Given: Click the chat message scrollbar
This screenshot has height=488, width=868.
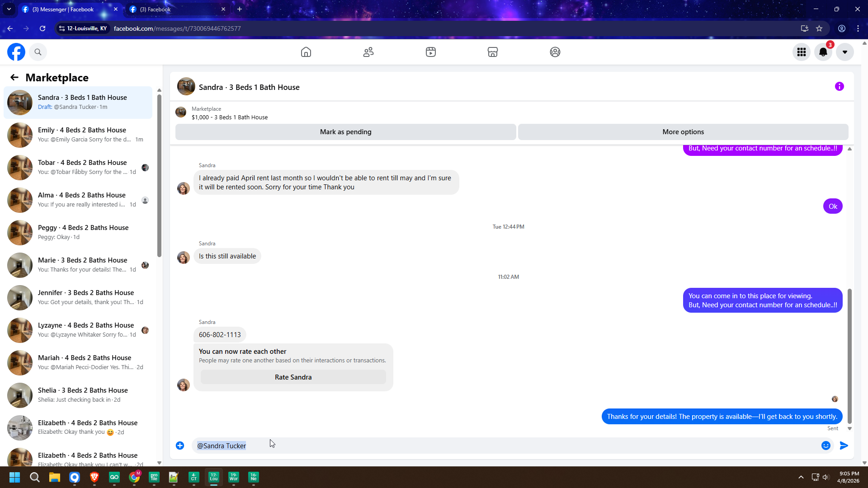Looking at the screenshot, I should [849, 356].
